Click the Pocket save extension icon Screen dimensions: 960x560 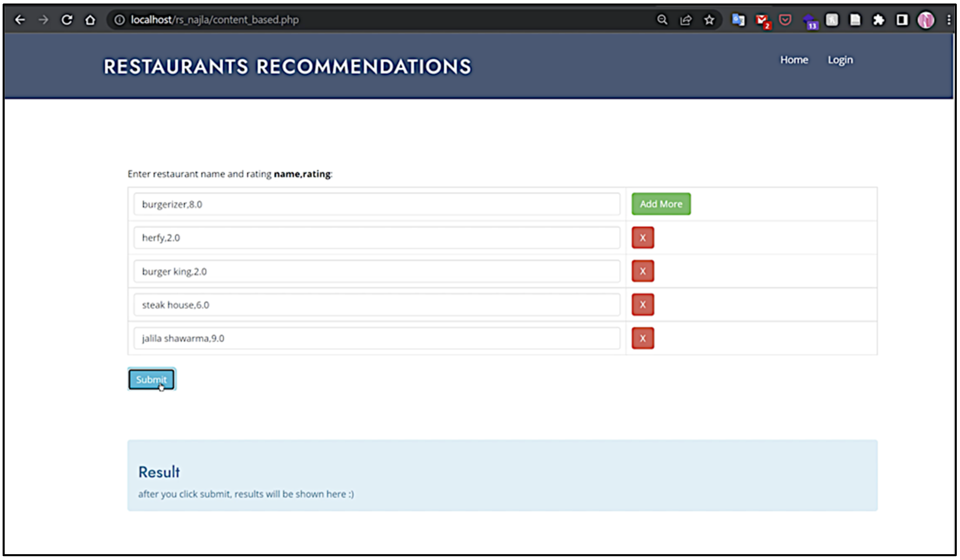point(785,20)
